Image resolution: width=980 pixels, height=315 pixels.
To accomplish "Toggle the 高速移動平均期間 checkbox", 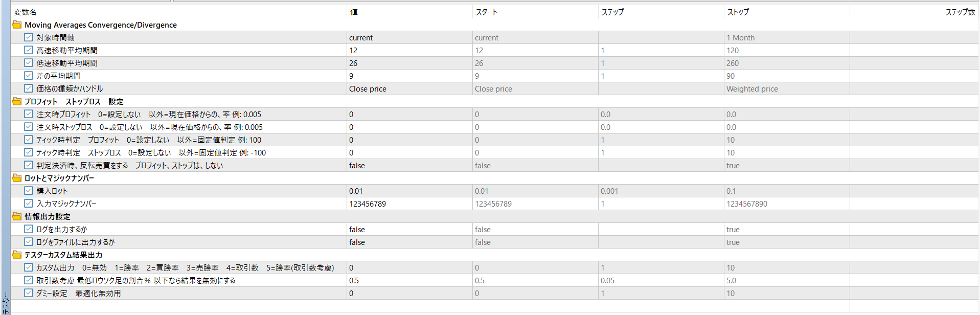I will [29, 50].
